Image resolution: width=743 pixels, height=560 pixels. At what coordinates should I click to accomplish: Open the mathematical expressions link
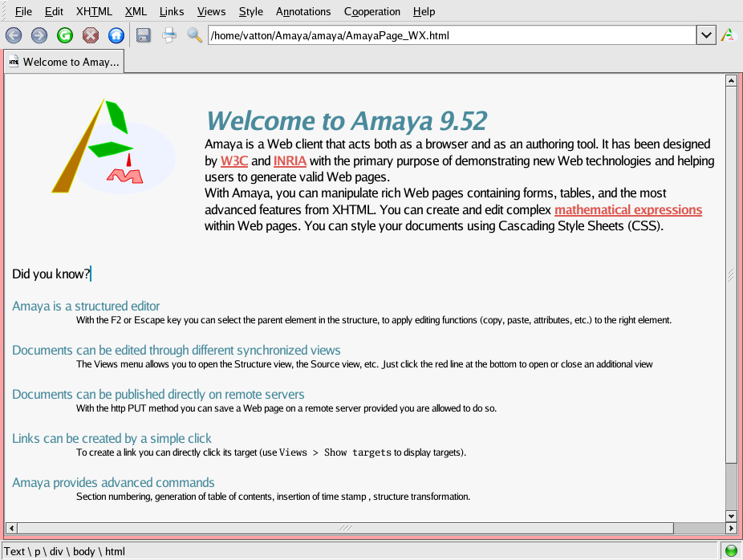(x=628, y=210)
